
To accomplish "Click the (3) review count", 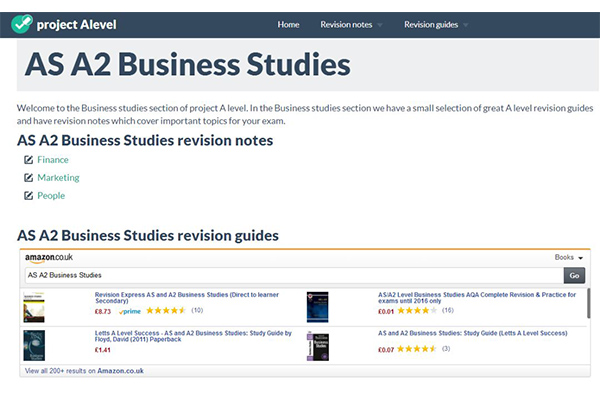I will pos(446,349).
